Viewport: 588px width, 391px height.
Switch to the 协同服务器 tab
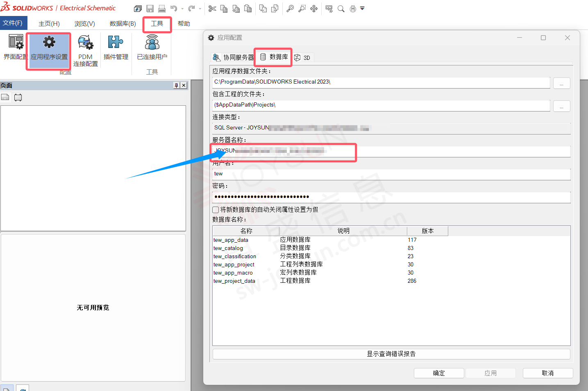[x=233, y=57]
